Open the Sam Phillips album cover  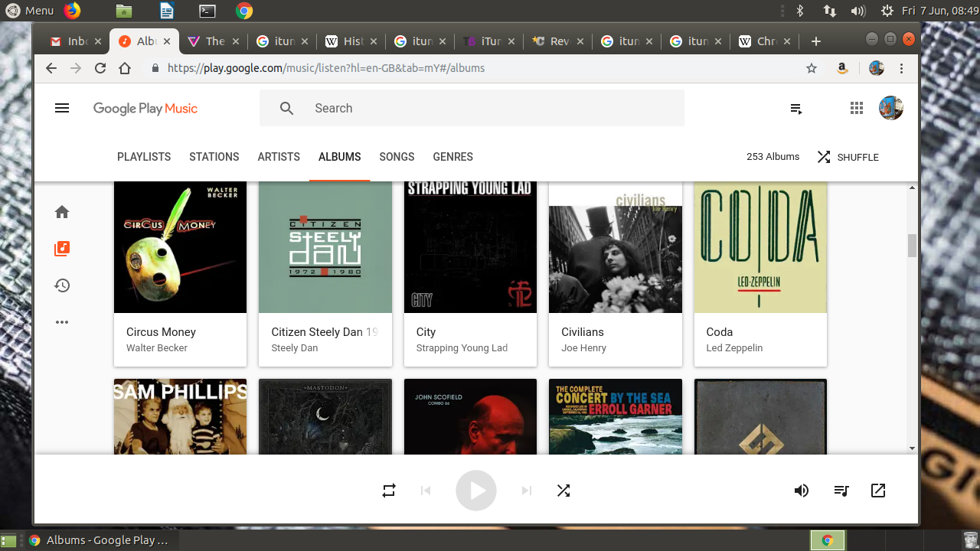180,416
